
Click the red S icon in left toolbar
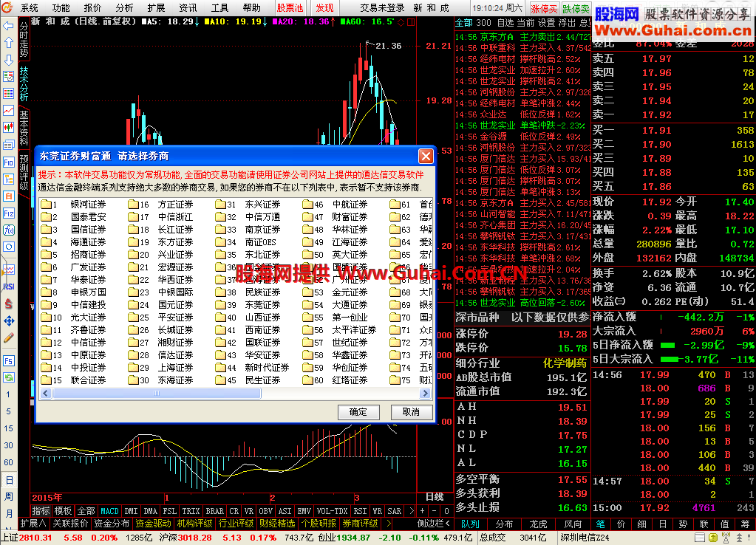[x=9, y=304]
